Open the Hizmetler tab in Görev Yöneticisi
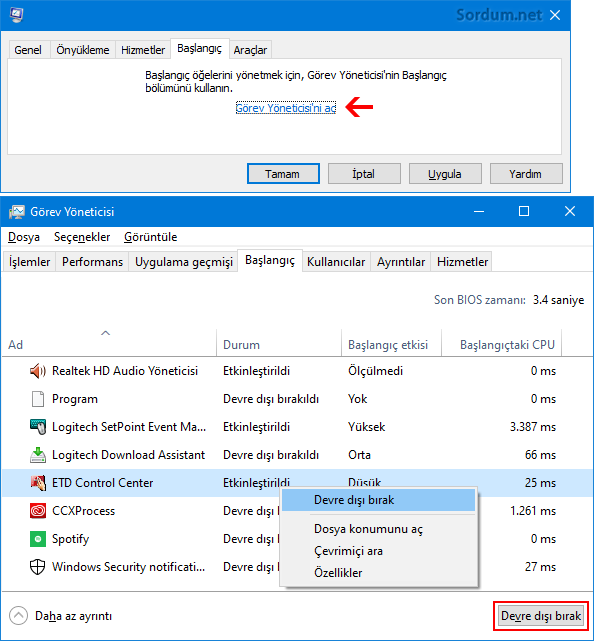The width and height of the screenshot is (594, 641). tap(462, 262)
